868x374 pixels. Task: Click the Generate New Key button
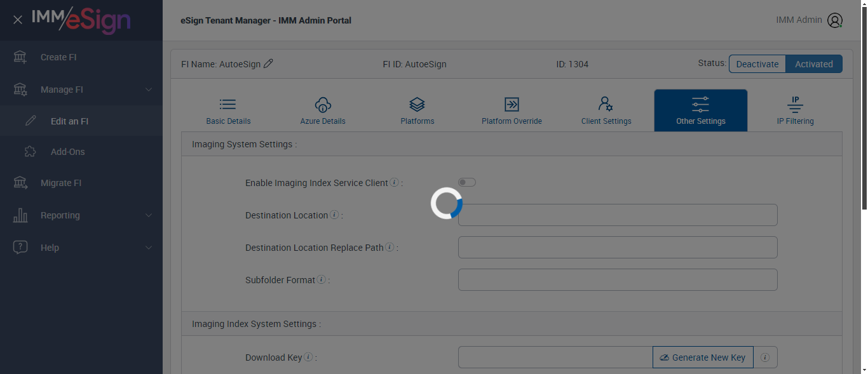coord(703,357)
